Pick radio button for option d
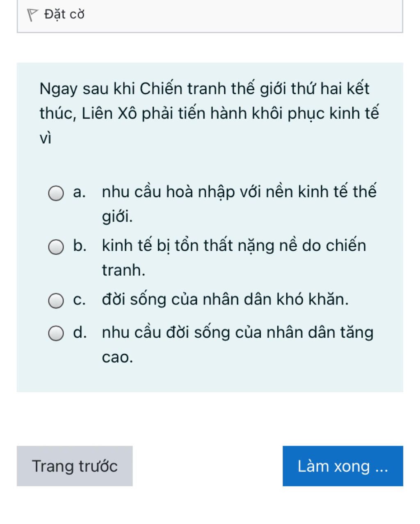Image resolution: width=420 pixels, height=524 pixels. tap(56, 334)
